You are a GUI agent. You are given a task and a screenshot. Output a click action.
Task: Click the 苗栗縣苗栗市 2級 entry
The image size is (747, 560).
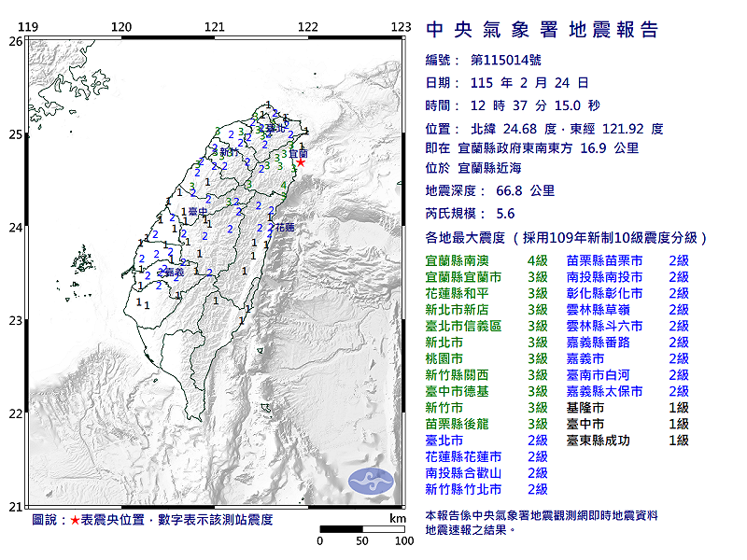click(x=627, y=261)
